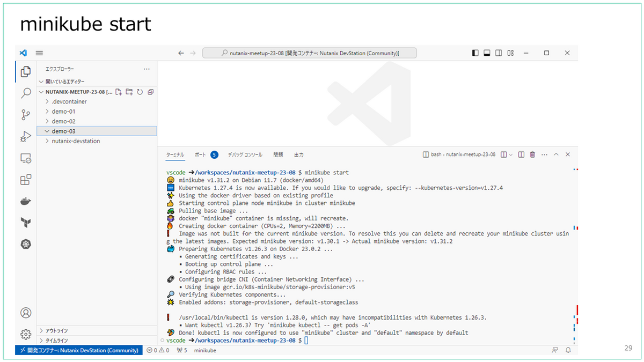Open Customize Layout control

click(510, 53)
